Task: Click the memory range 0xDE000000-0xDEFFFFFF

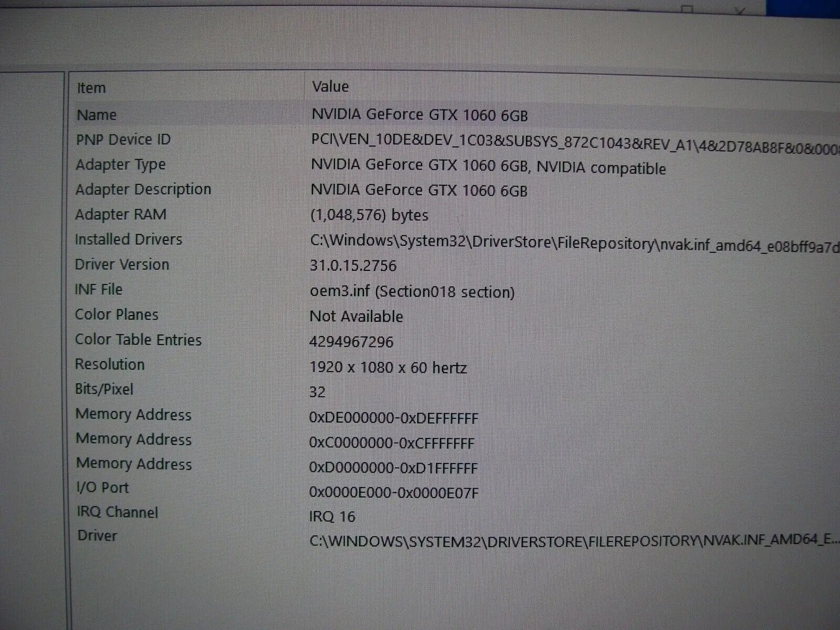Action: [x=394, y=418]
